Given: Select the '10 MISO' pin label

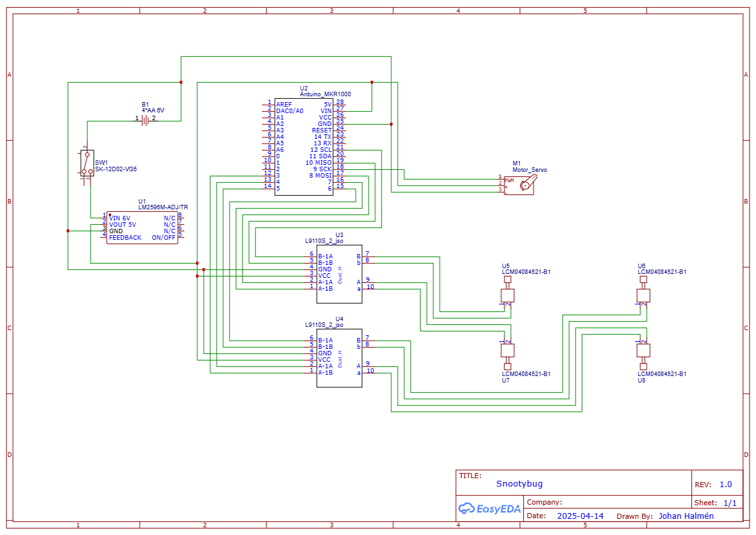Looking at the screenshot, I should [318, 163].
